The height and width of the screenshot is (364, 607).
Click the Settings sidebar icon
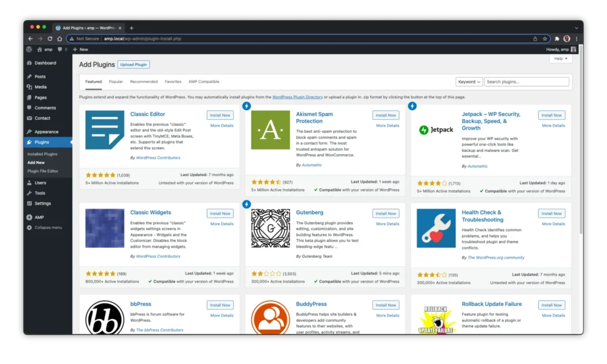[x=30, y=203]
